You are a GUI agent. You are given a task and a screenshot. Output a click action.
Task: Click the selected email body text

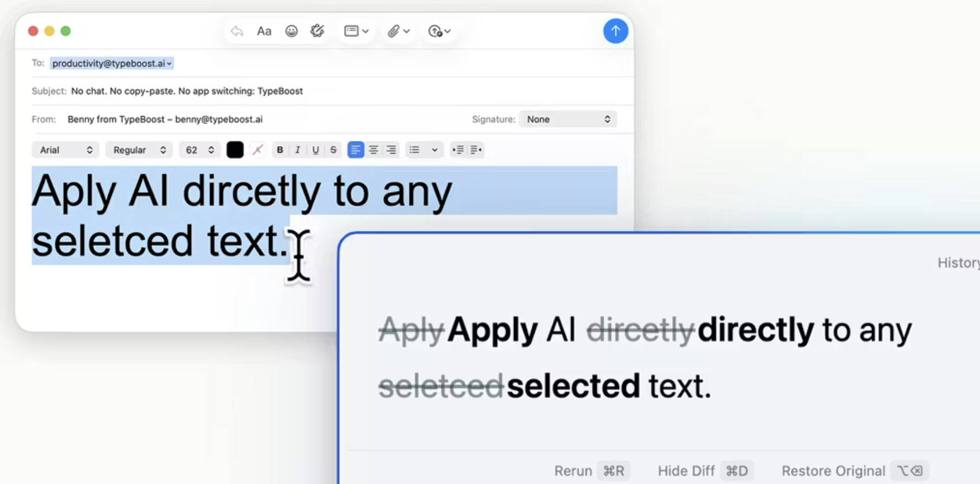tap(241, 215)
